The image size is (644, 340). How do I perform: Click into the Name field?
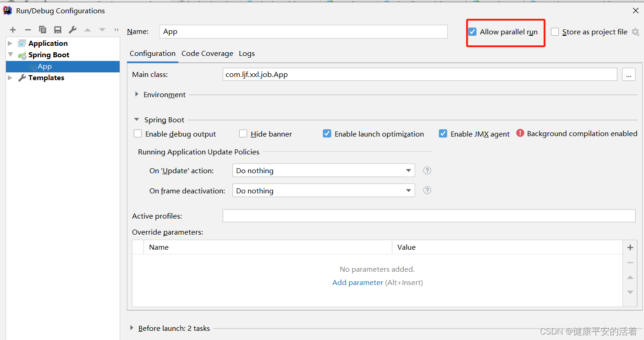[x=304, y=32]
